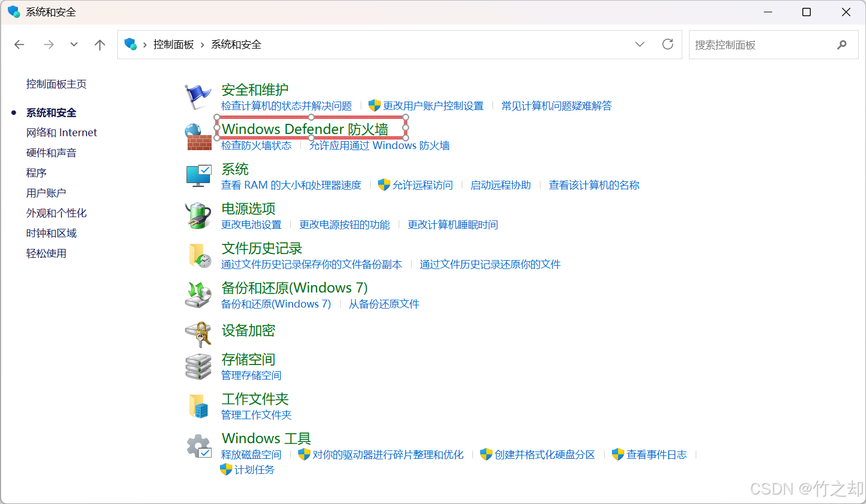This screenshot has height=504, width=866.
Task: Click the System monitor icon
Action: (198, 176)
